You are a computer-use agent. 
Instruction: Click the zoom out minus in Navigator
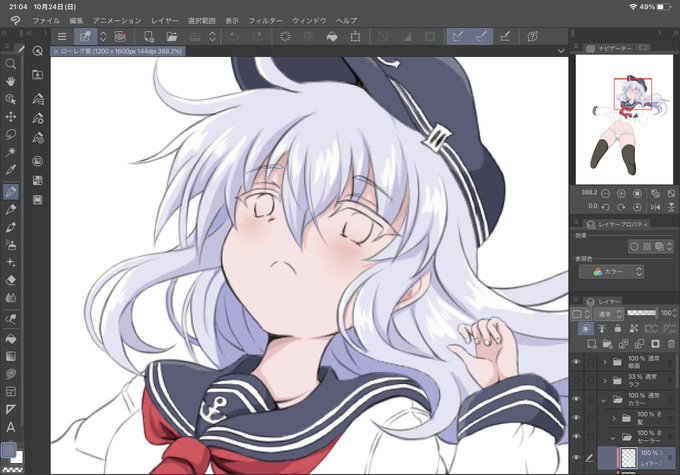pyautogui.click(x=605, y=193)
